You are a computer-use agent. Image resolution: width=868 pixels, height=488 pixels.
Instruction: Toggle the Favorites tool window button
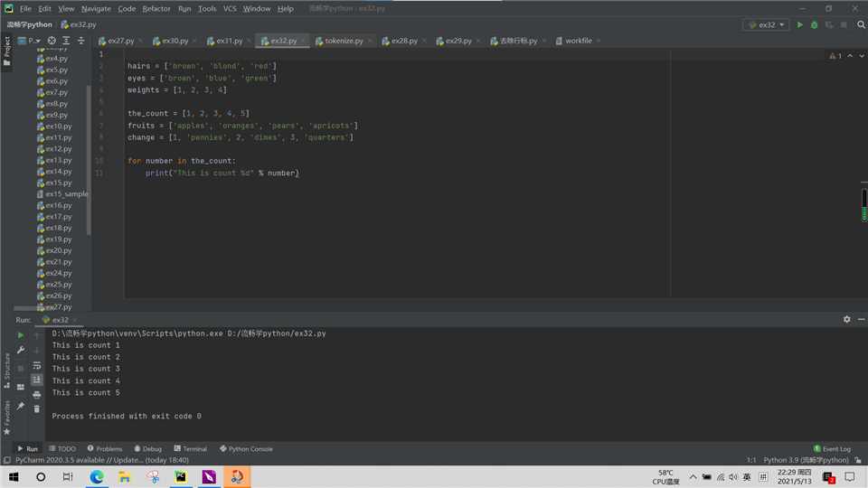click(6, 418)
